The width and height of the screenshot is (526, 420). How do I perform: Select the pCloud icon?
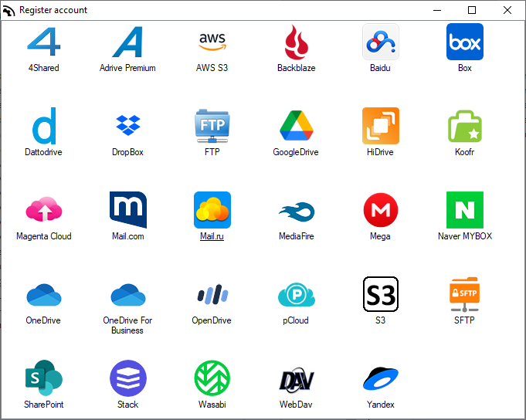click(297, 294)
